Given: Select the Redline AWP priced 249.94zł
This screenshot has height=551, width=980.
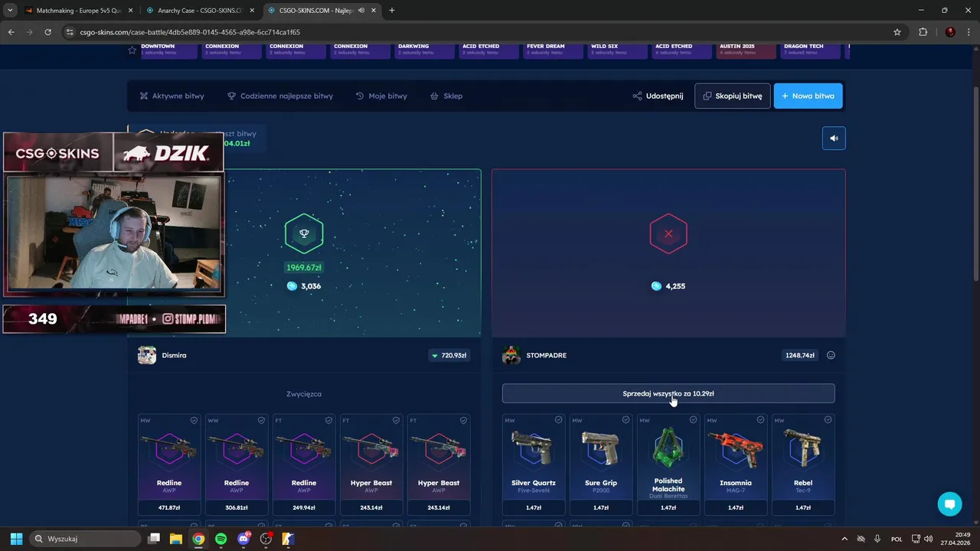Looking at the screenshot, I should pyautogui.click(x=304, y=465).
